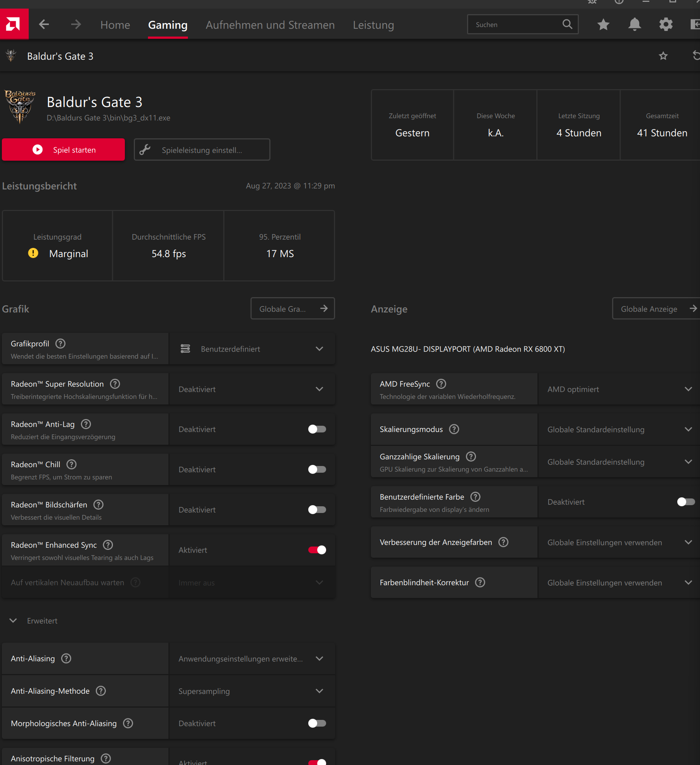Screen dimensions: 700x765
Task: Open AMD FreeSync dropdown
Action: coord(619,389)
